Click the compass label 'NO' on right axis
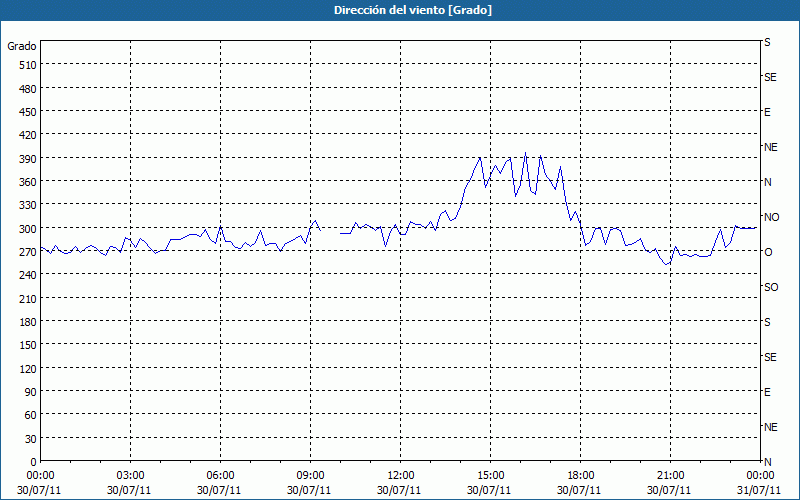800x500 pixels. (x=771, y=217)
